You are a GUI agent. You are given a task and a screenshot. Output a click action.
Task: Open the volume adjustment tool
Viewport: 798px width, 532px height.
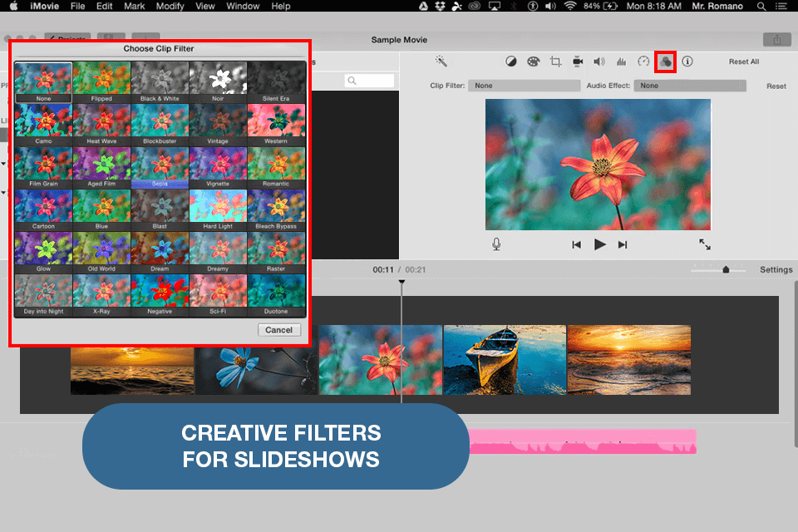coord(599,62)
